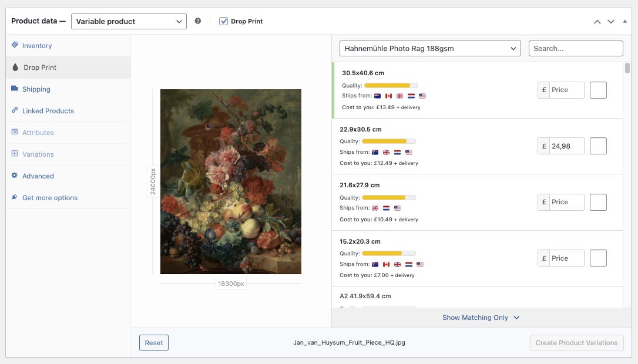This screenshot has height=364, width=638.
Task: Open the Shipping tab
Action: [68, 89]
